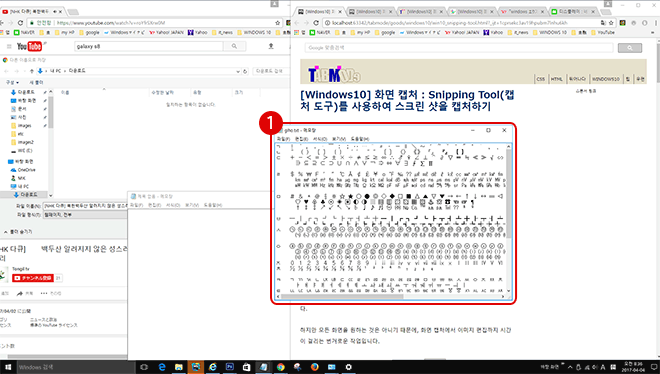Bookmark the YouTube page with the star icon
Image resolution: width=660 pixels, height=374 pixels.
277,23
